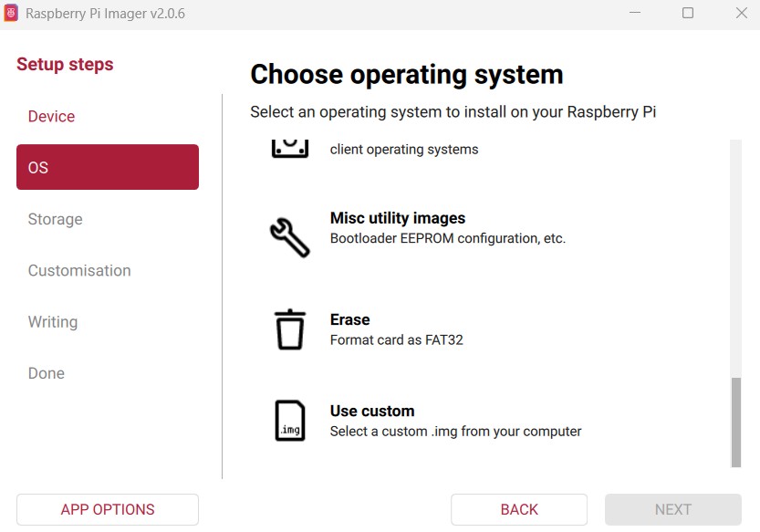Go to the Device setup step
Viewport: 760px width, 532px height.
coord(51,117)
